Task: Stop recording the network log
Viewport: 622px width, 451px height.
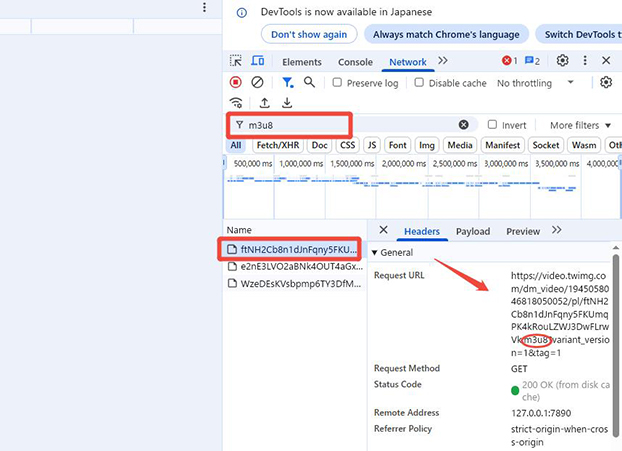Action: tap(236, 83)
